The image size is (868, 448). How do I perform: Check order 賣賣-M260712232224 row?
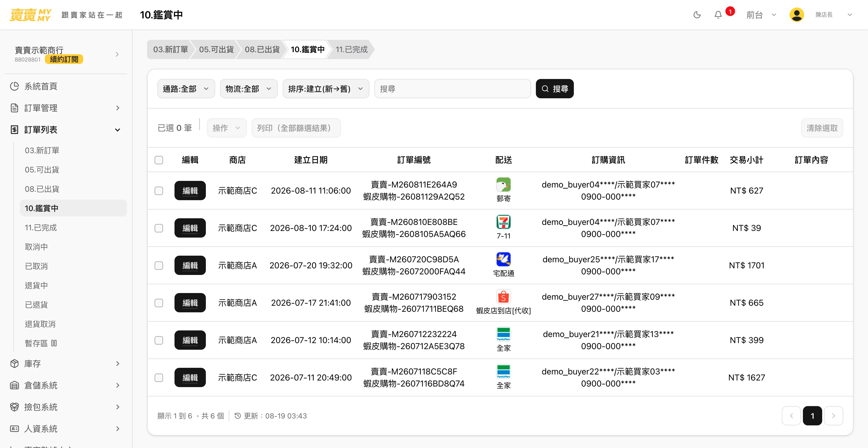159,340
